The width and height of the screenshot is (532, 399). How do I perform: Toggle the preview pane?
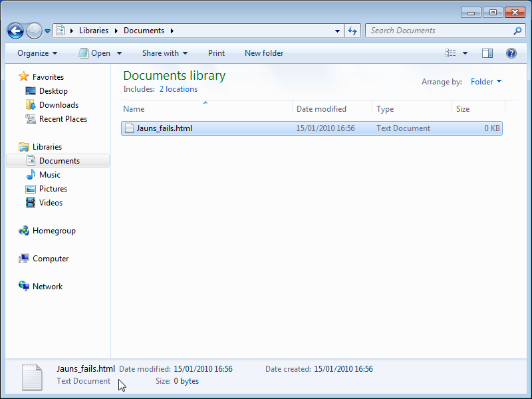pos(487,53)
